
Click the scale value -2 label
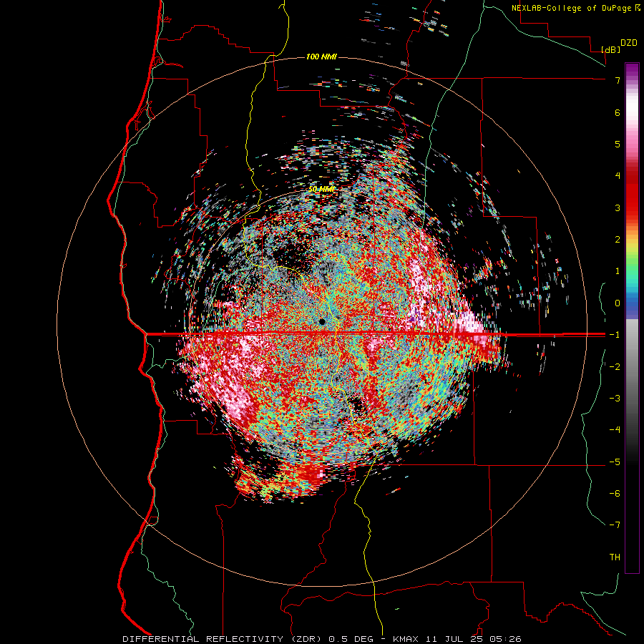615,366
